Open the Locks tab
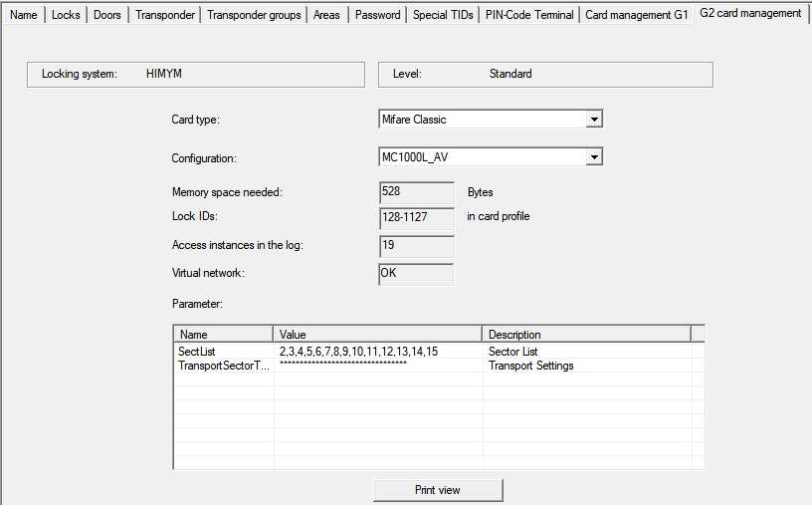The width and height of the screenshot is (812, 505). (66, 15)
